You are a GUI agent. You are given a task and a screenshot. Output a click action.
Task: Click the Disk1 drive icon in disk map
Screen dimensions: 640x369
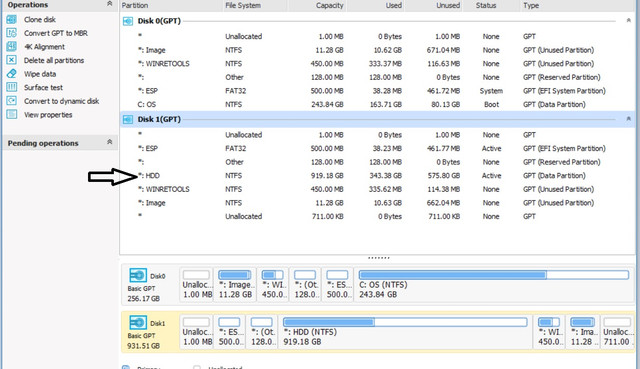point(138,322)
